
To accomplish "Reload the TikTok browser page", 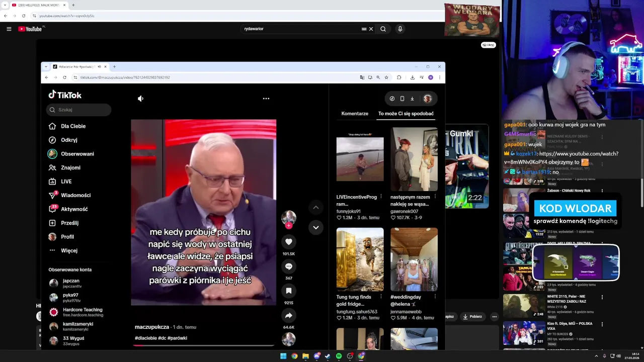I will pyautogui.click(x=64, y=77).
